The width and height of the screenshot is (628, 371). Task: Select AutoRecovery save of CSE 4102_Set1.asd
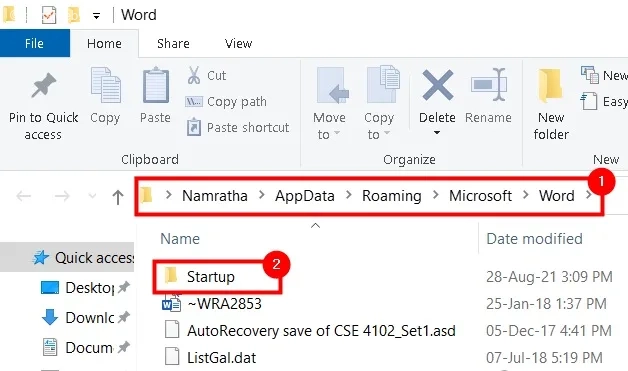[x=321, y=331]
